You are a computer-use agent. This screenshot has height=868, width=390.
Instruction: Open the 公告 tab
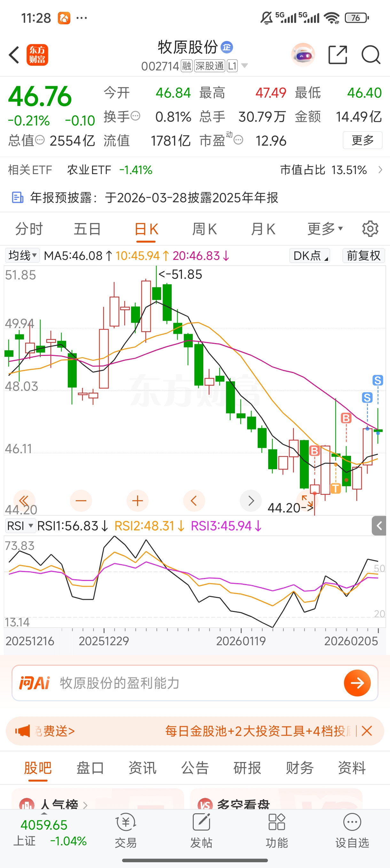click(195, 768)
